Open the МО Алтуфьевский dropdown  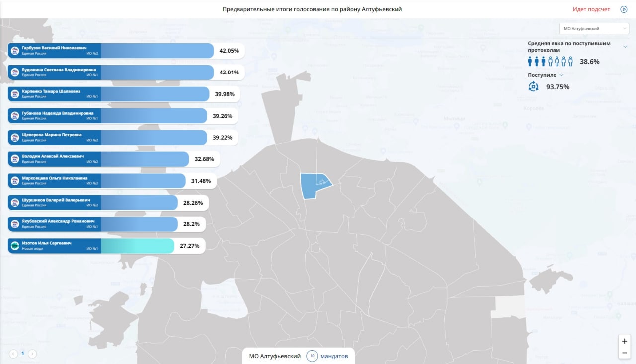594,29
